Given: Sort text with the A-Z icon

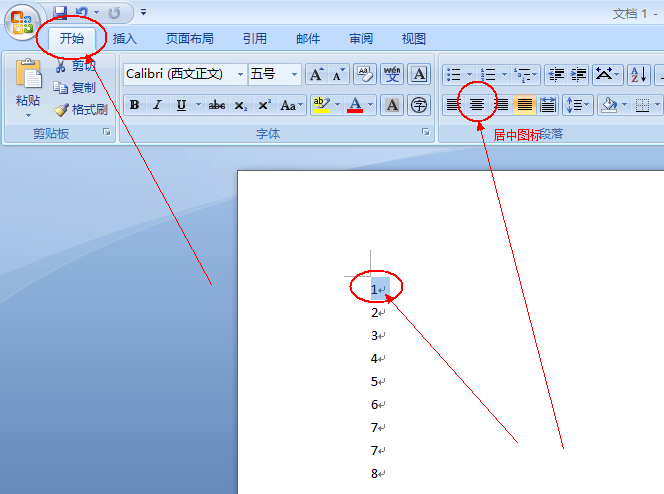Looking at the screenshot, I should pyautogui.click(x=639, y=75).
